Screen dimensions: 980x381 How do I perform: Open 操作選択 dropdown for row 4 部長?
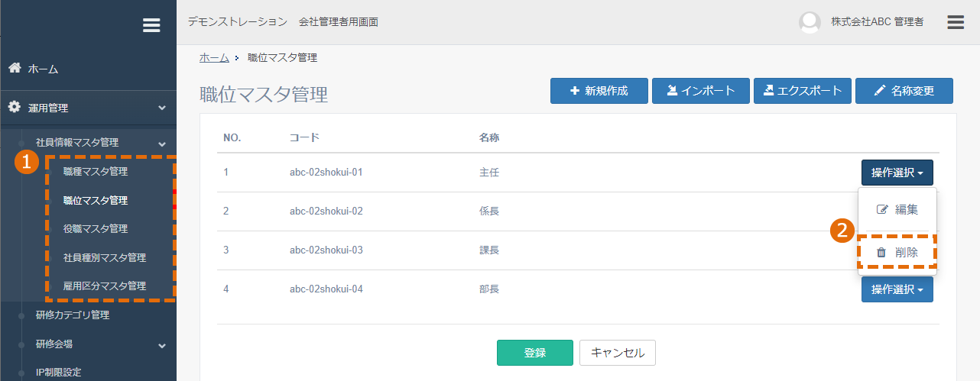click(897, 289)
